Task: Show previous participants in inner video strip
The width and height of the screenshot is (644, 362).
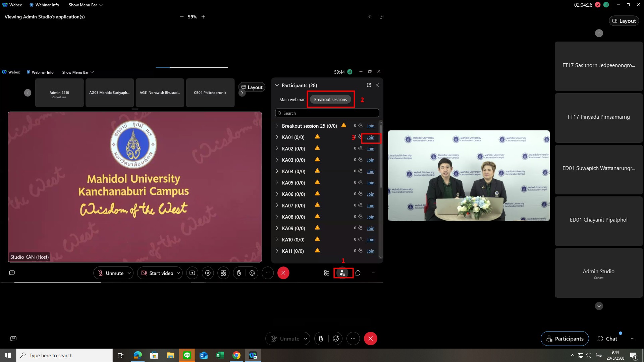Action: point(28,93)
